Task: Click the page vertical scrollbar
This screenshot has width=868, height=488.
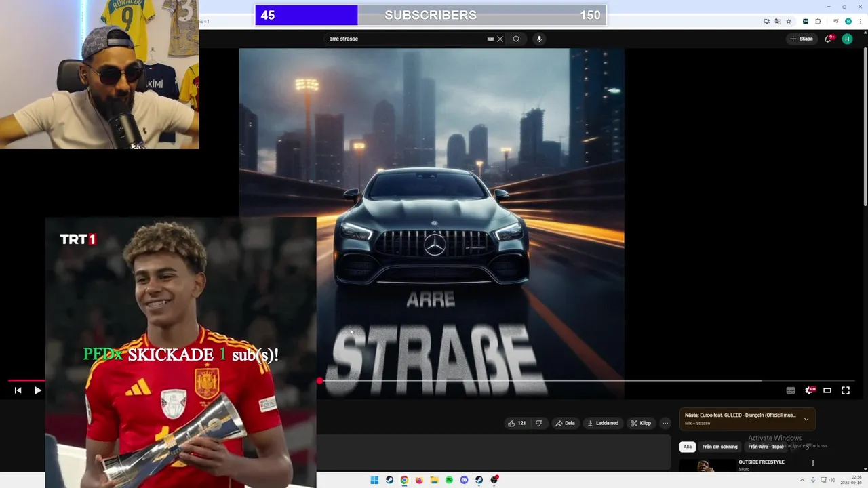Action: tap(865, 127)
